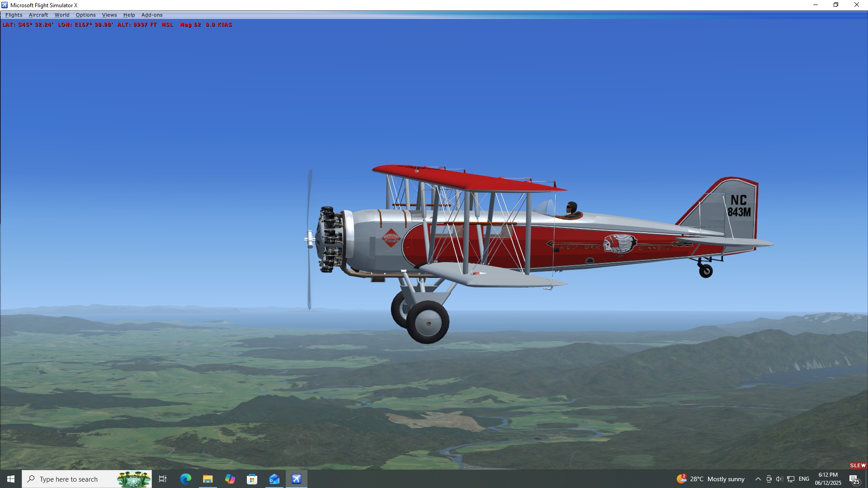Click the Flight Simulator taskbar icon
Viewport: 868px width, 488px height.
[296, 479]
